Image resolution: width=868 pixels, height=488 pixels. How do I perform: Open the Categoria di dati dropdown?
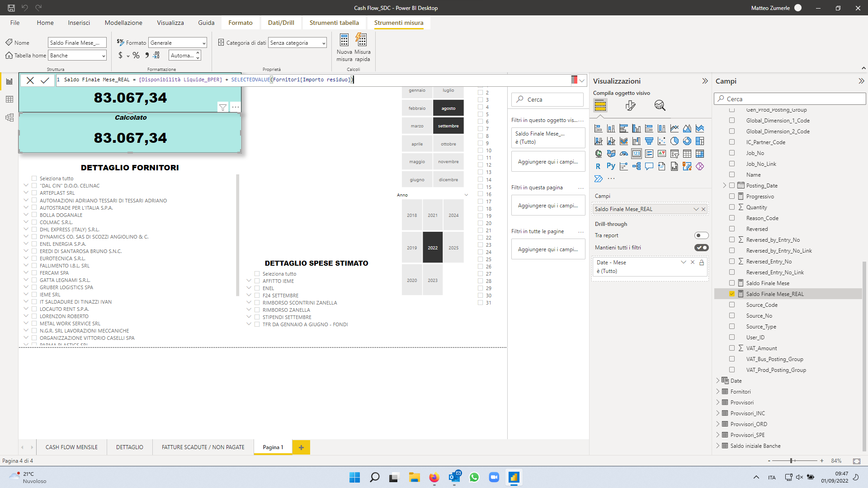pyautogui.click(x=297, y=43)
